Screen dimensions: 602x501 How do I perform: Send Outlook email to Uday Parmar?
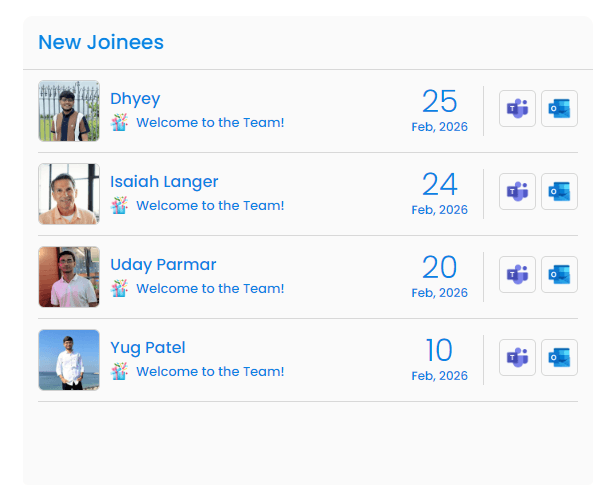[559, 274]
